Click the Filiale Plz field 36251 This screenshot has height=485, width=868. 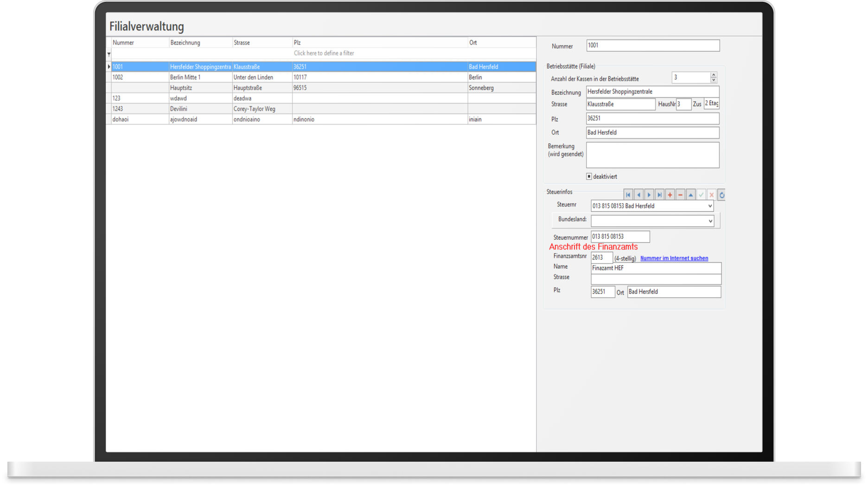(652, 118)
